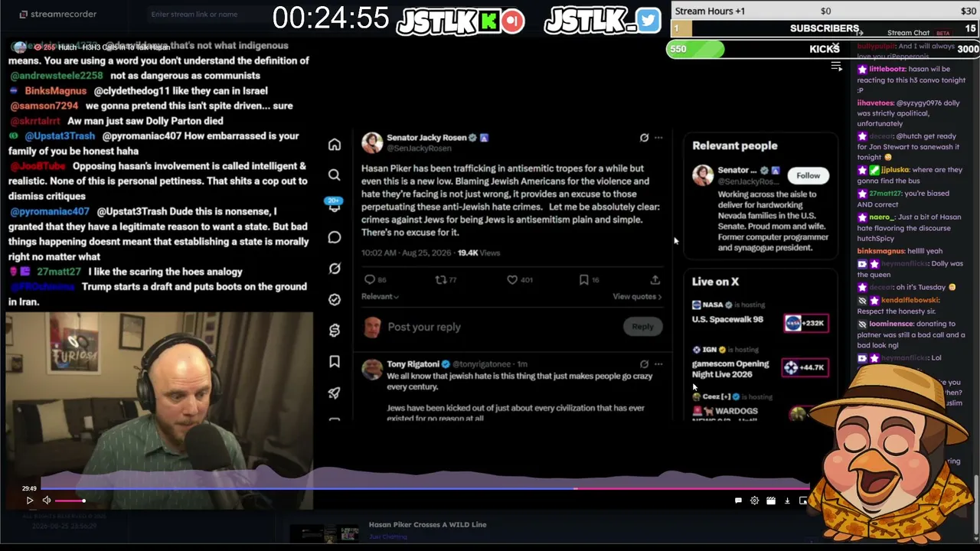Like the Jacky Rosen post
980x551 pixels.
click(512, 280)
